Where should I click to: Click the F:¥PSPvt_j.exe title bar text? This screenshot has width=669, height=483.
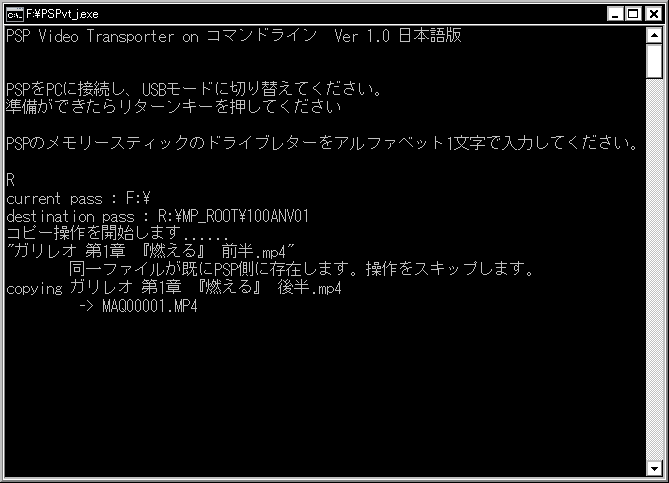pyautogui.click(x=62, y=15)
